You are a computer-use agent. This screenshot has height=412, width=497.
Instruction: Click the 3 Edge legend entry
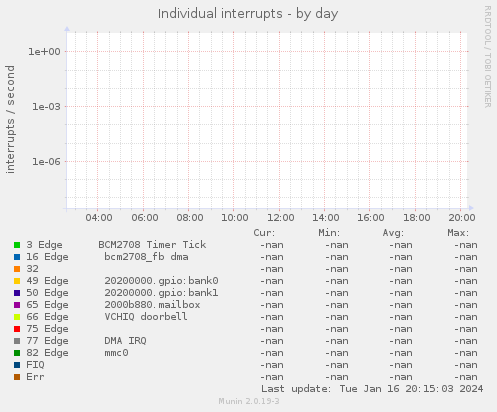[44, 245]
